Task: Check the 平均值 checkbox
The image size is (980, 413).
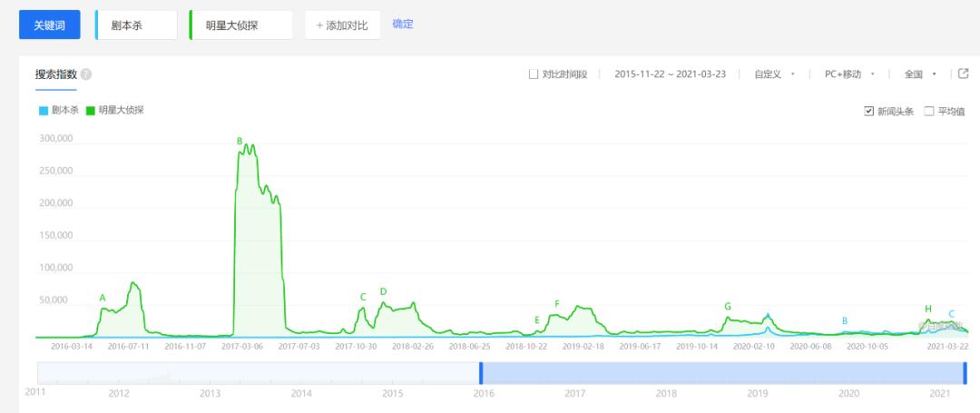Action: tap(929, 111)
